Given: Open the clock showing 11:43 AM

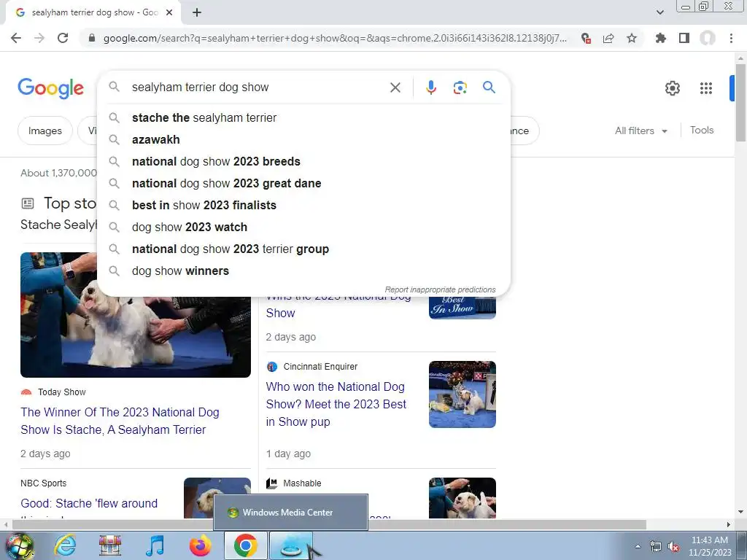Looking at the screenshot, I should click(709, 546).
